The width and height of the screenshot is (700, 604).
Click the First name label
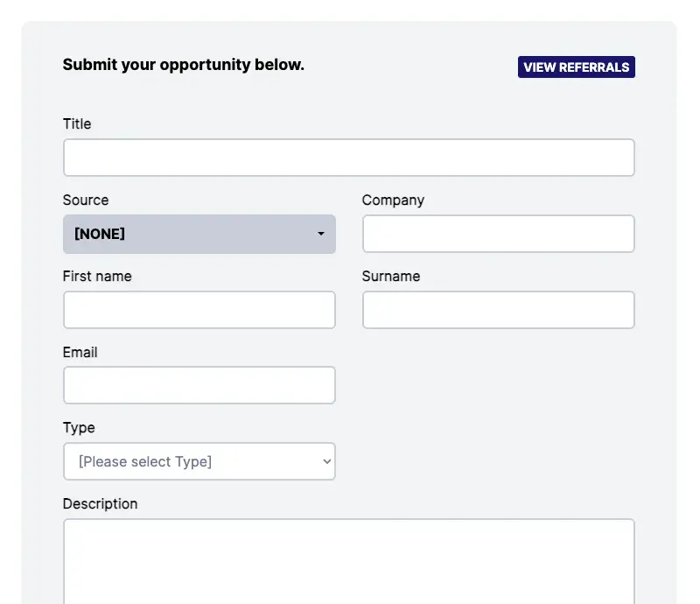point(97,277)
